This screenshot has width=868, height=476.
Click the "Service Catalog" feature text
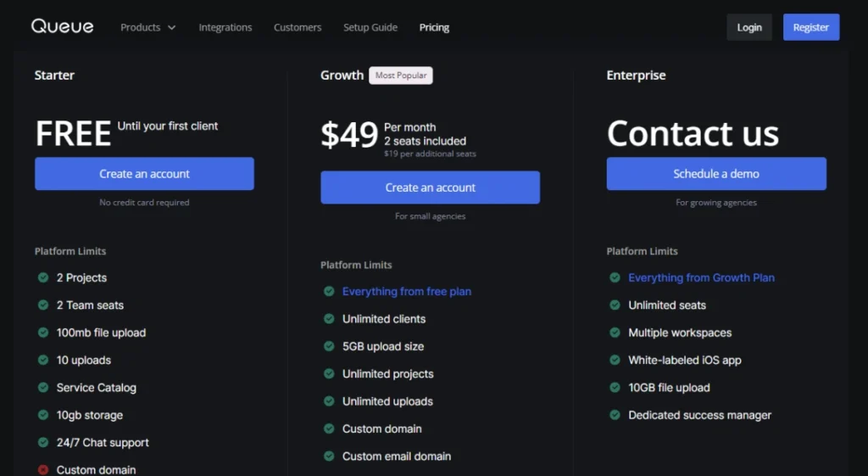97,388
